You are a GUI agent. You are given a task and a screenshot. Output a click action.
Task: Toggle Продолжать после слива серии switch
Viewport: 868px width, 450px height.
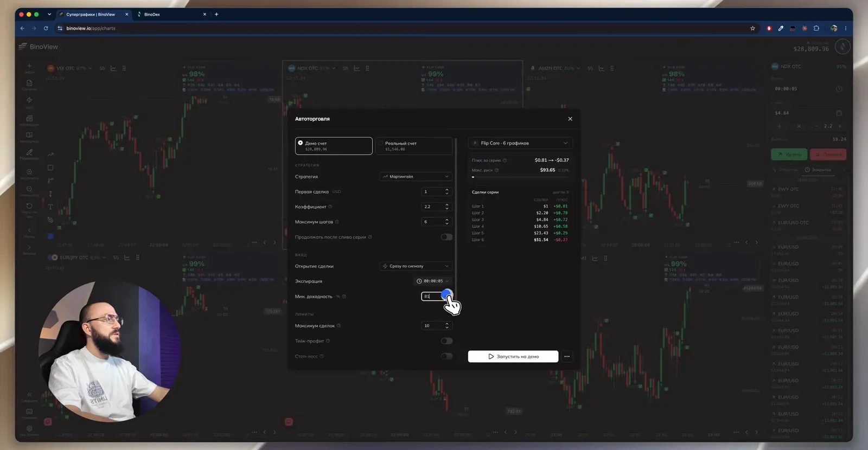[x=446, y=237]
